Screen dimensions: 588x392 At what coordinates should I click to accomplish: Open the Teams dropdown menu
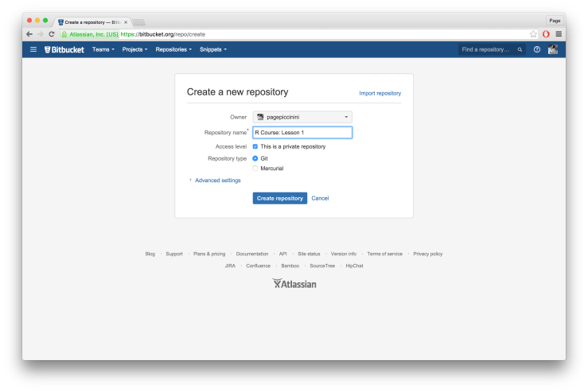(x=103, y=49)
